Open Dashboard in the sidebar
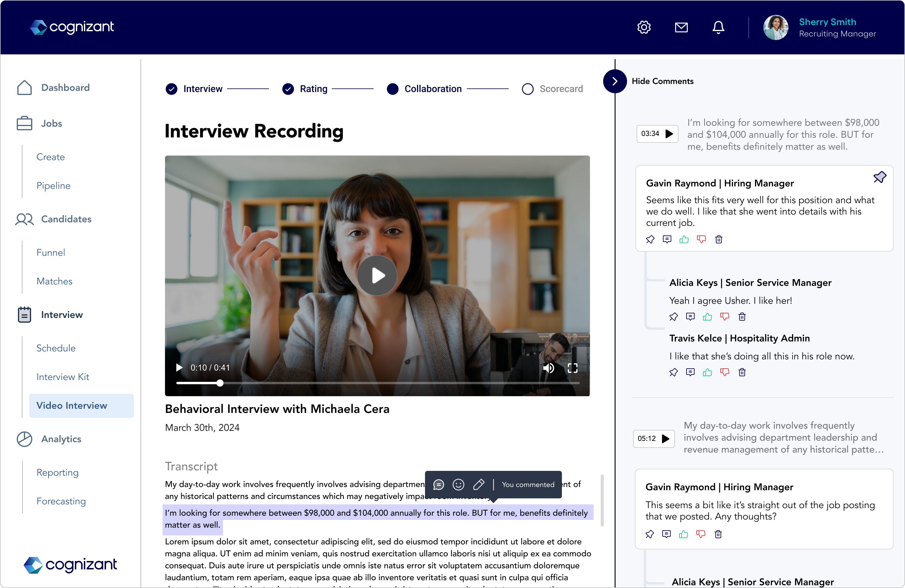 (x=53, y=88)
